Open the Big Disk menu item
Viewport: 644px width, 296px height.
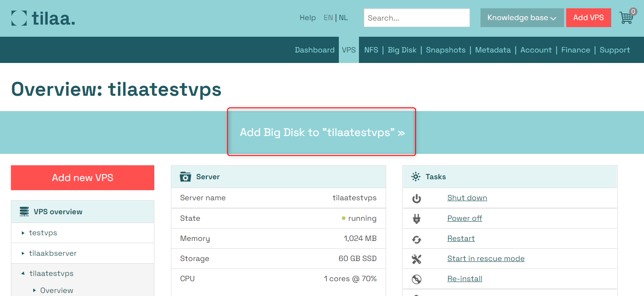(402, 50)
